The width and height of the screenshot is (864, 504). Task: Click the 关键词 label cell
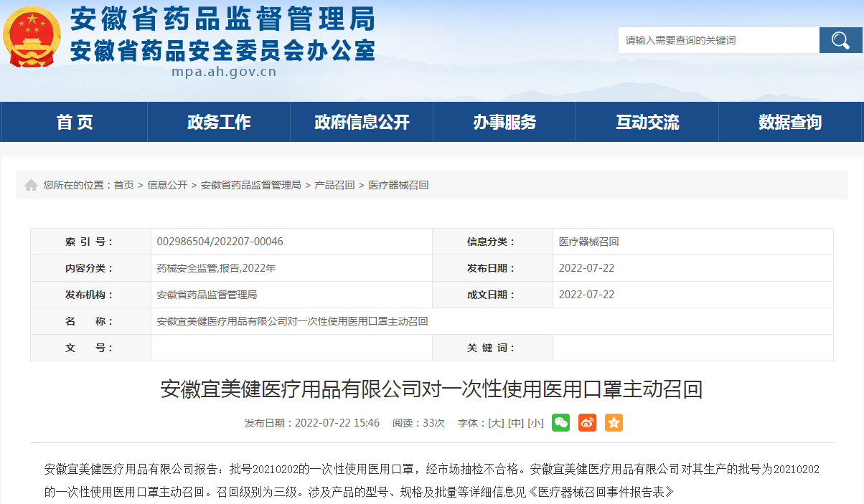[x=492, y=348]
